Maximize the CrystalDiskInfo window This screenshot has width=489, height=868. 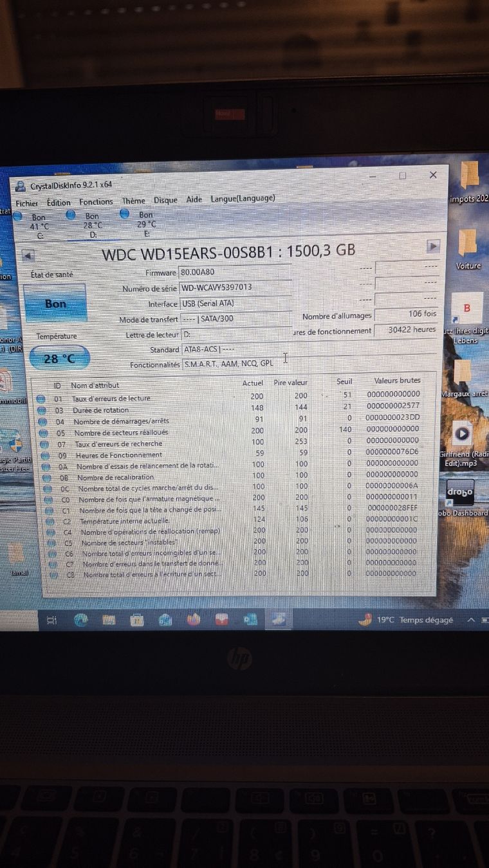pos(403,175)
